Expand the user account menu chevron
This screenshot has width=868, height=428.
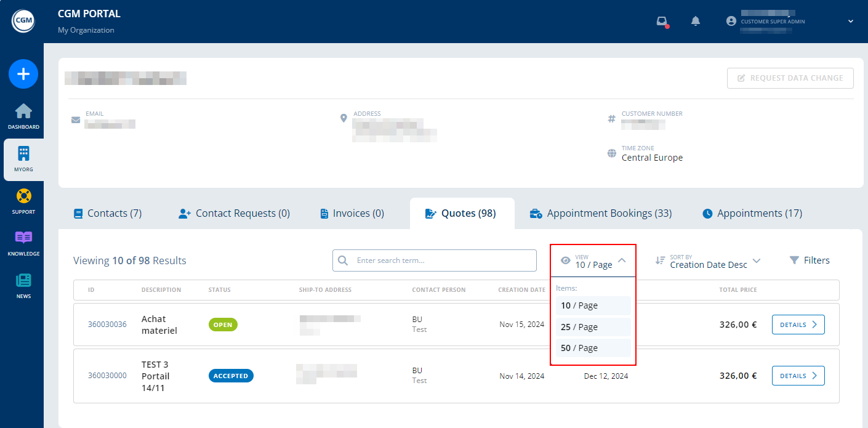[851, 22]
